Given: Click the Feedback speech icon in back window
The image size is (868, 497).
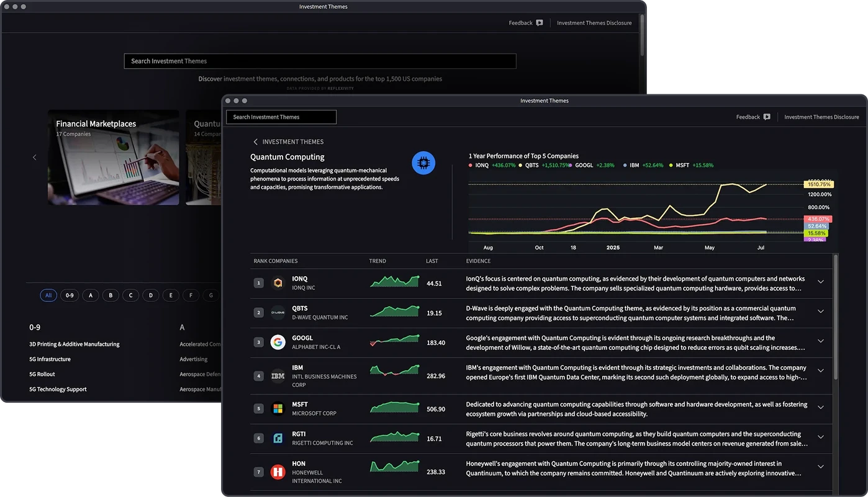Looking at the screenshot, I should click(x=540, y=23).
